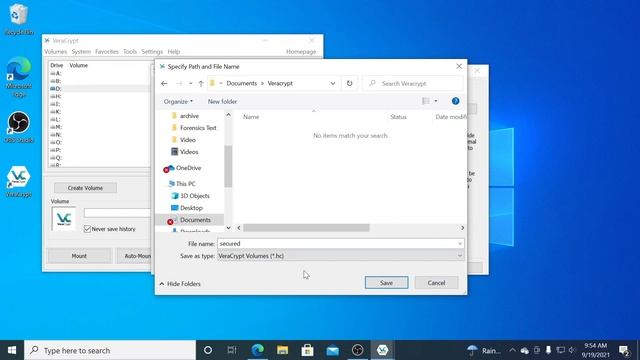640x360 pixels.
Task: Open Help menu in VeraCrypt
Action: tap(173, 51)
